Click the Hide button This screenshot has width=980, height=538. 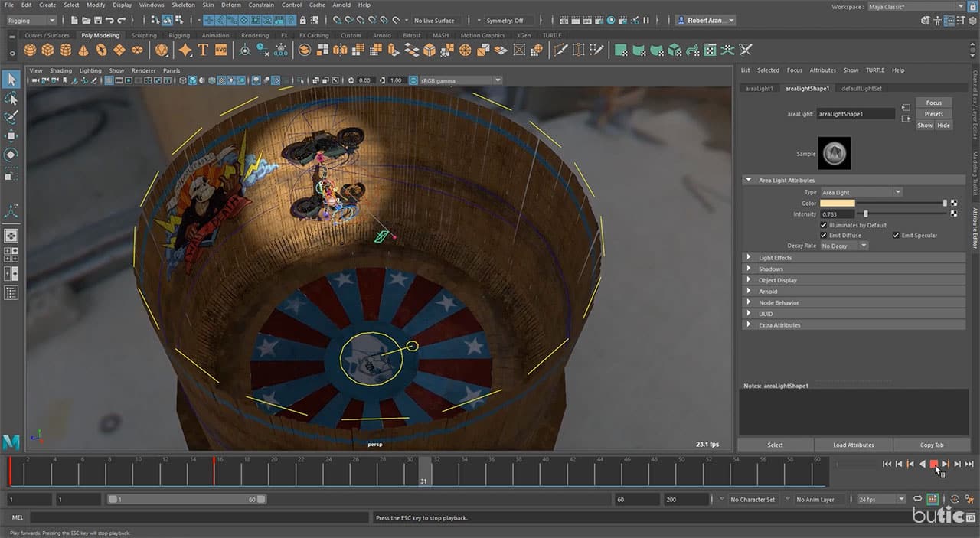pos(943,126)
